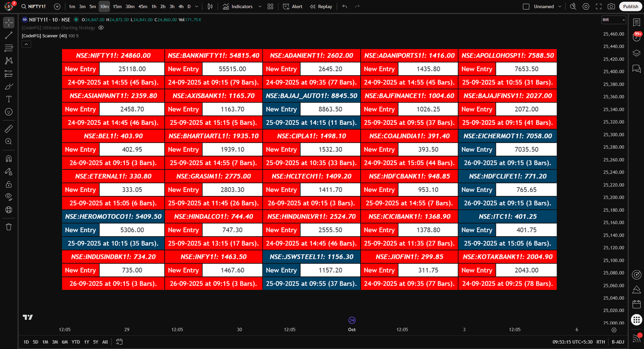Screen dimensions: 644x349
Task: Click the NIFTY1! symbol search field
Action: coord(34,6)
